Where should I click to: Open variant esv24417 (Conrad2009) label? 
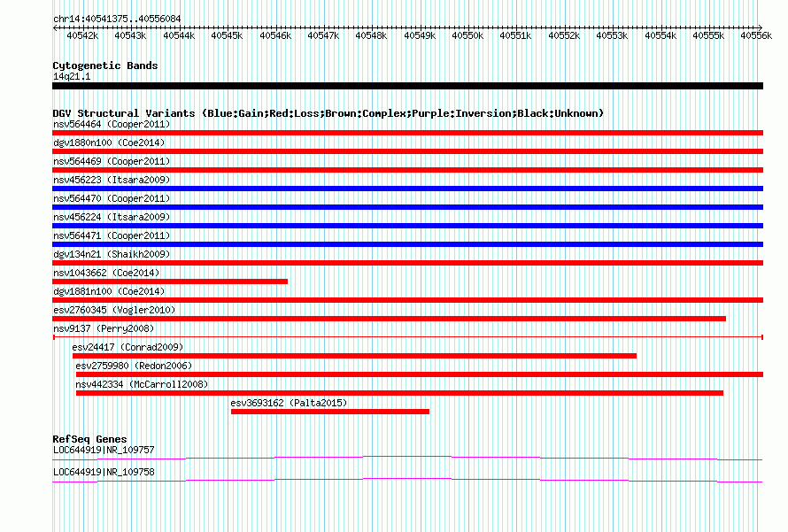[127, 347]
